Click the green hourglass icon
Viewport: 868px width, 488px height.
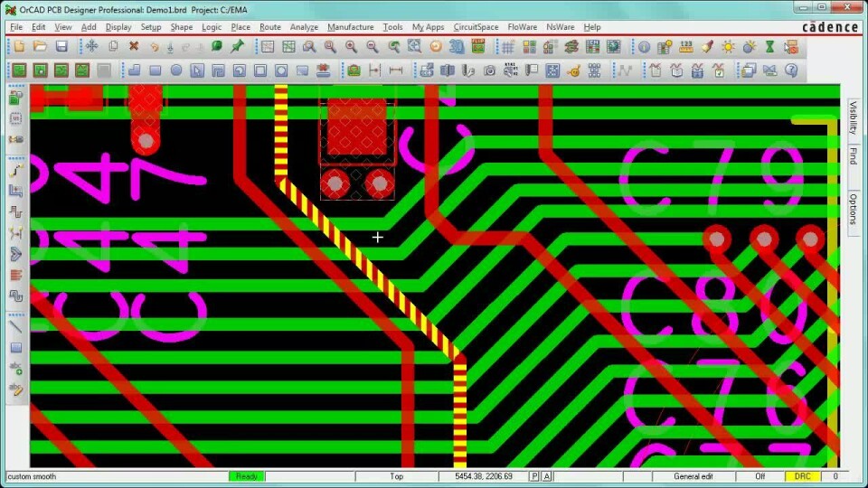coord(769,47)
